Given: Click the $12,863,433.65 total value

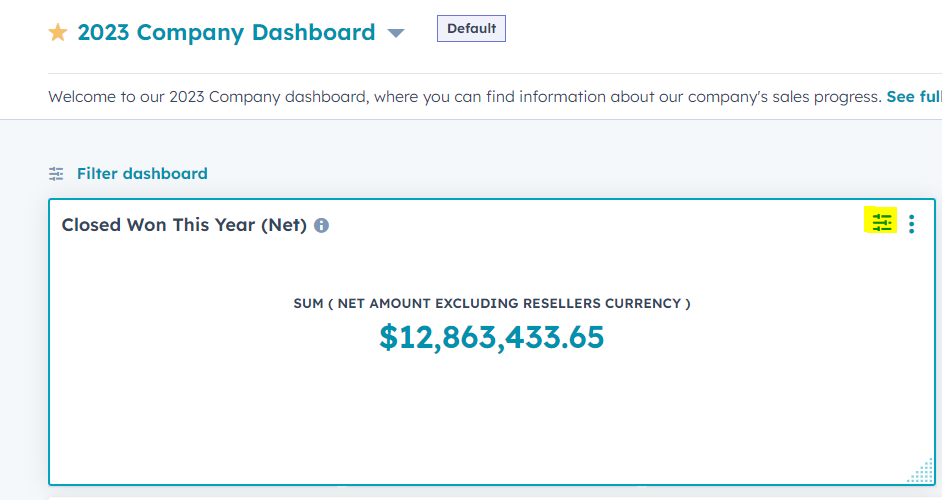Looking at the screenshot, I should [491, 337].
